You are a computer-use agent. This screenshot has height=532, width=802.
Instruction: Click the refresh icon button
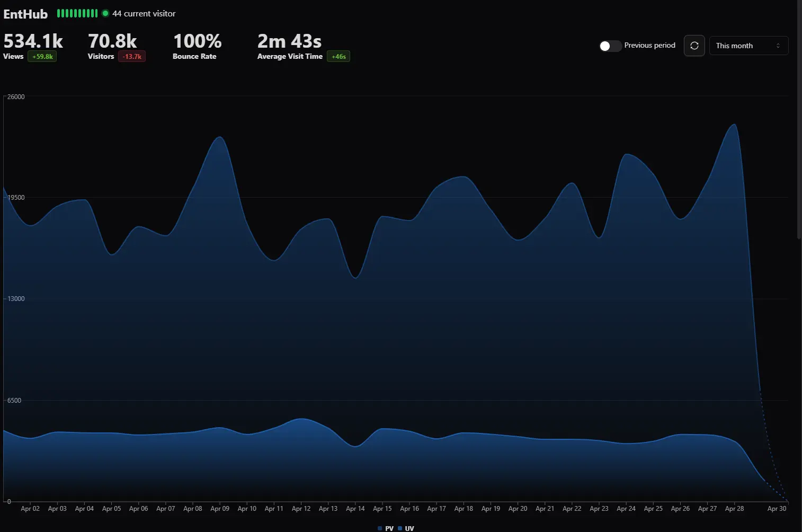click(x=694, y=46)
